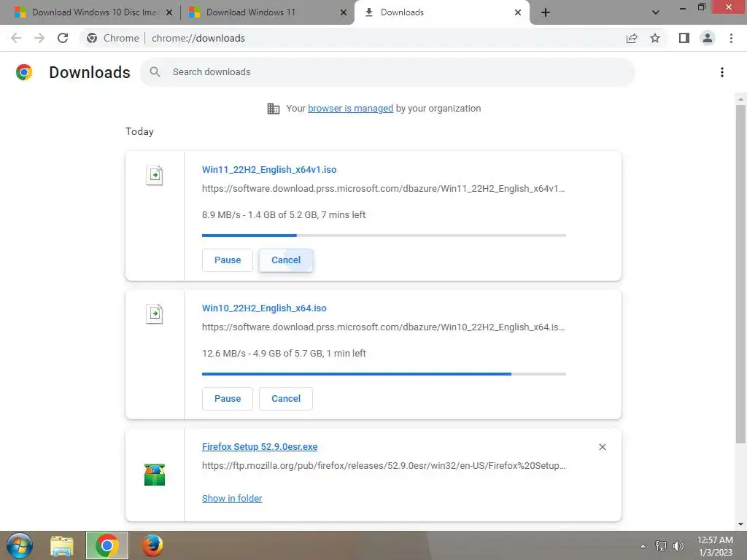Click the Win11 download progress bar
The height and width of the screenshot is (560, 747).
coord(384,236)
